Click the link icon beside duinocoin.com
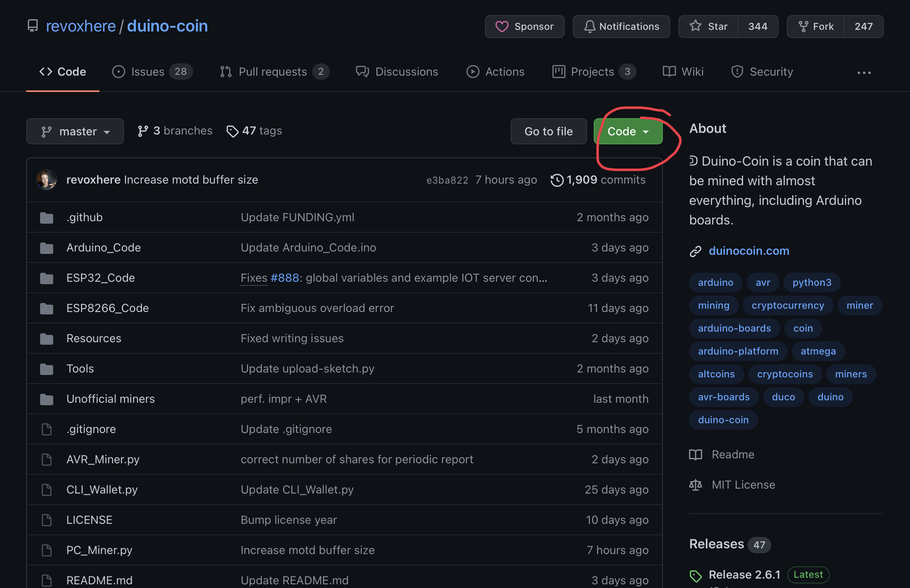910x588 pixels. 696,251
